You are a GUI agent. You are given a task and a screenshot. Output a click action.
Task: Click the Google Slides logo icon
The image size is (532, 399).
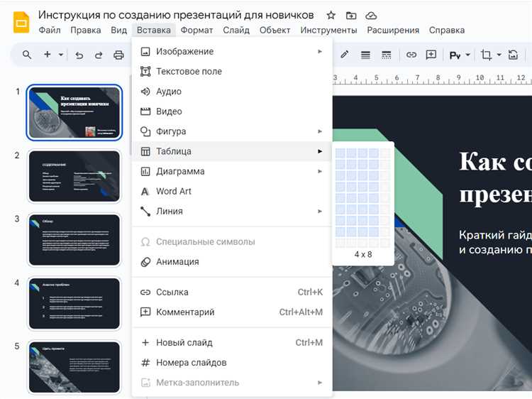pyautogui.click(x=21, y=23)
